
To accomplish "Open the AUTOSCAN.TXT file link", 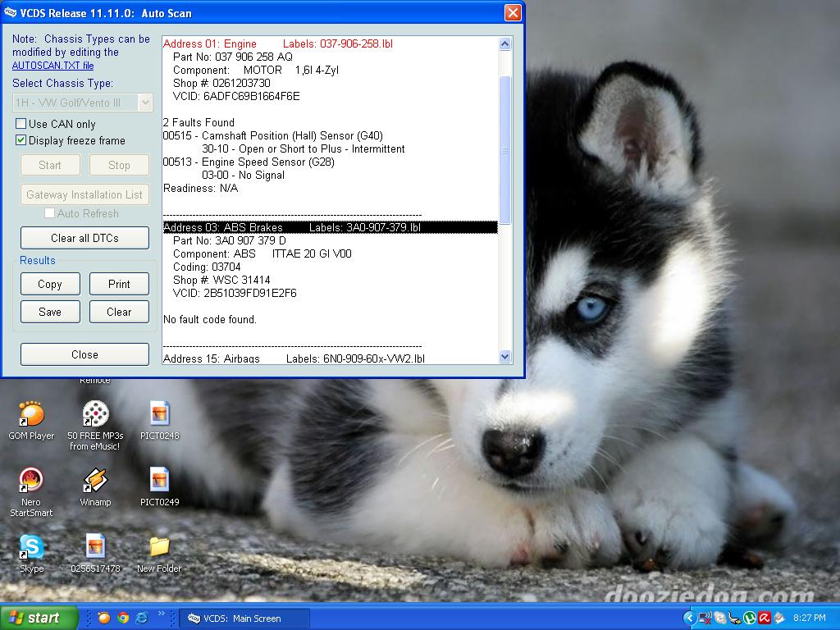I will [x=52, y=66].
